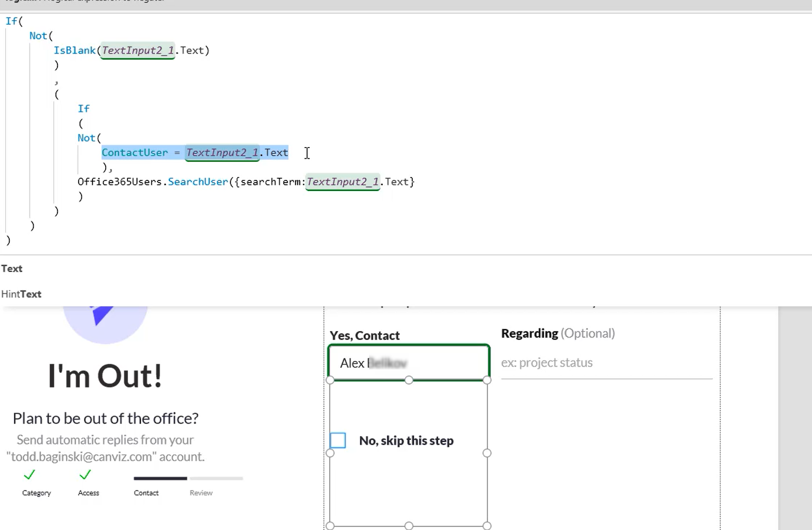Select the 'I'm Out!' heading
This screenshot has width=812, height=530.
point(105,376)
